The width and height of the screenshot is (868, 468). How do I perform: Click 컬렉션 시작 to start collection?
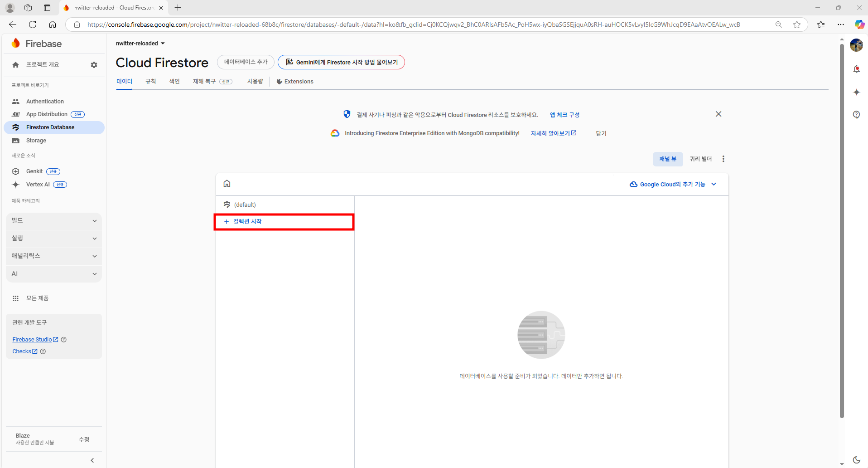(x=284, y=222)
